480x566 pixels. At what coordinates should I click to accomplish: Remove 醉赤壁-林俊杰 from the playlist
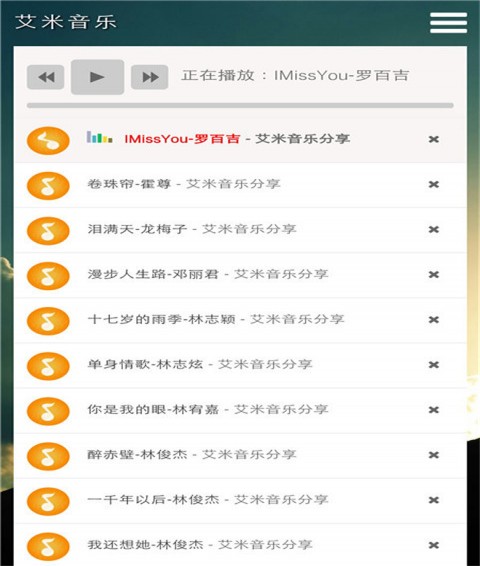point(433,455)
